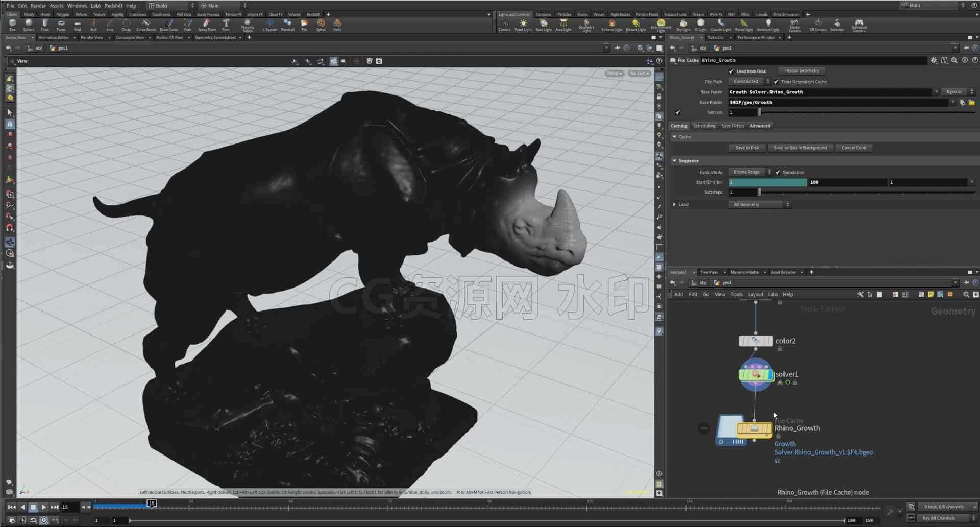Open the Windows menu

[x=77, y=6]
